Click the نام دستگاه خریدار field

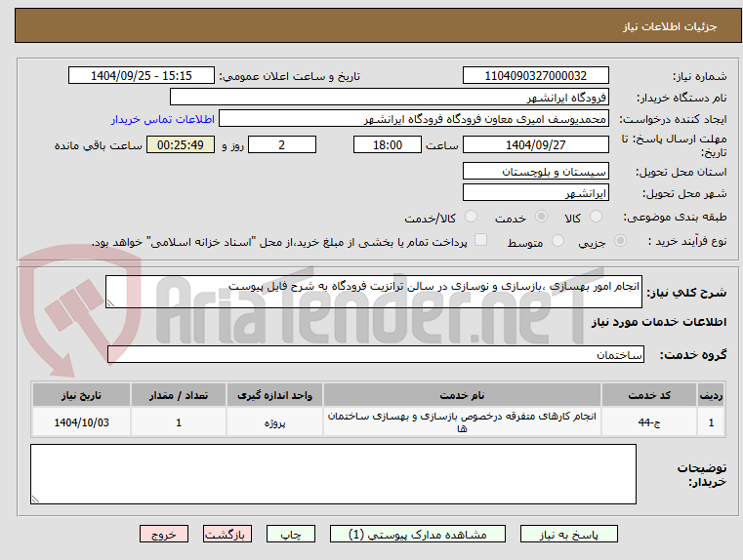[389, 97]
